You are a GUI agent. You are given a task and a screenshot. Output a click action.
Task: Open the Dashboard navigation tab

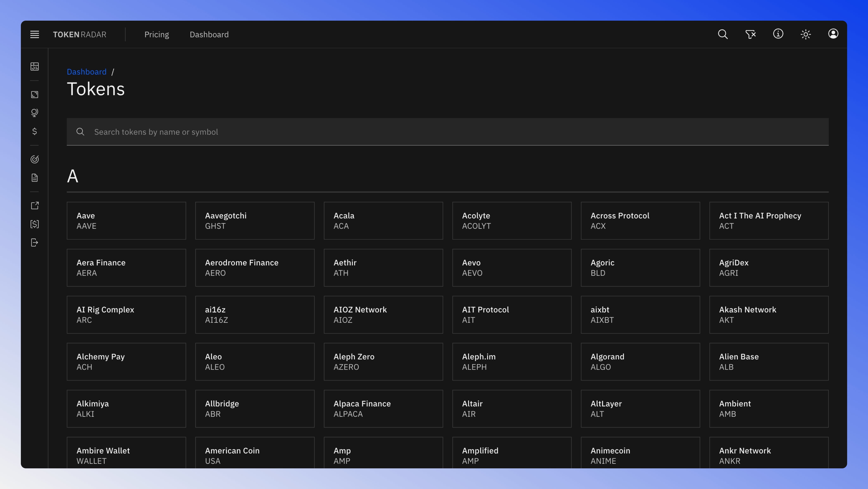209,34
